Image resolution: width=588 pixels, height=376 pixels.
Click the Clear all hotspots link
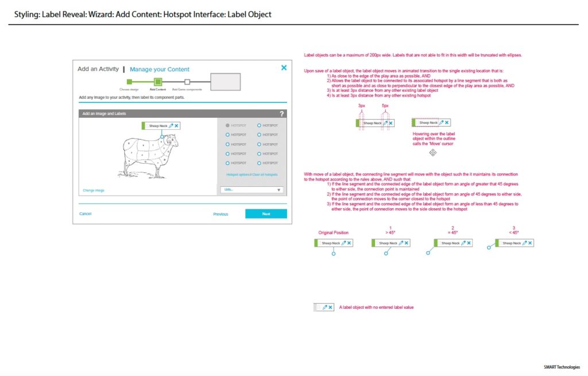[265, 174]
